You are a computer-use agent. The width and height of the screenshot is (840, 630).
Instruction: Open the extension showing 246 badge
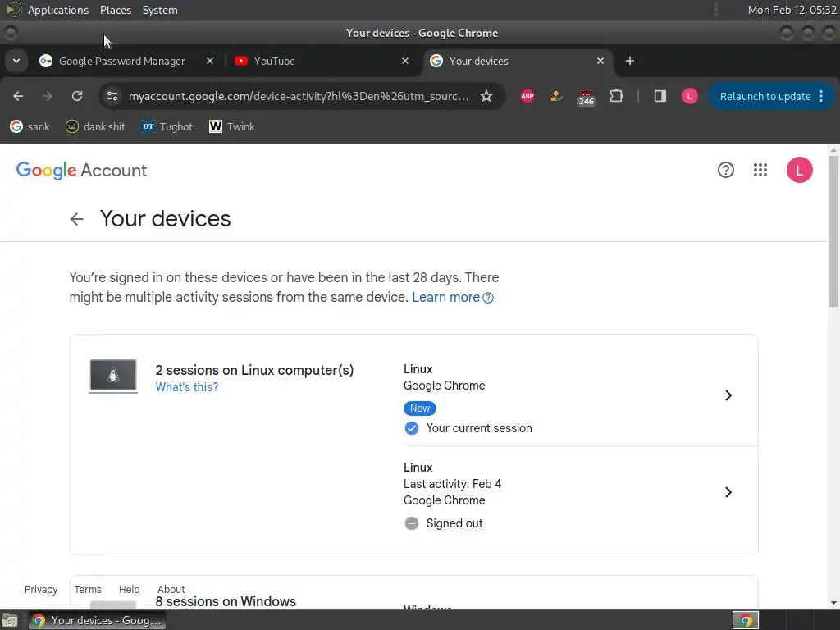click(586, 97)
